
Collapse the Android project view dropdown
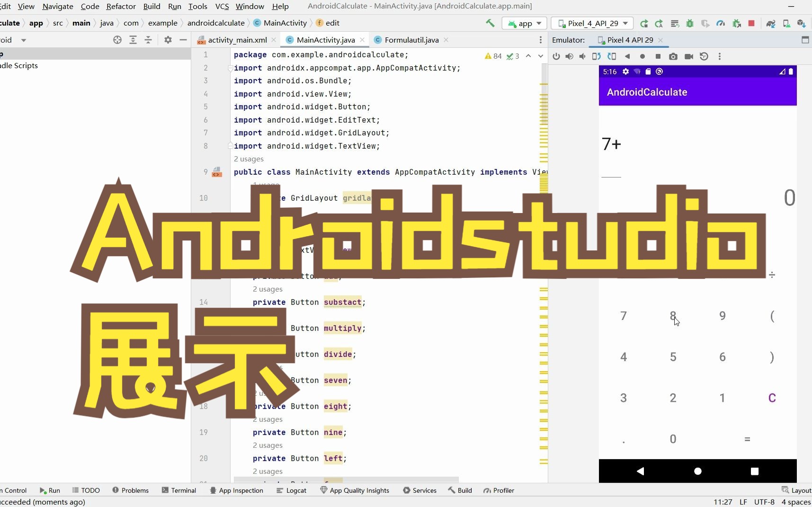pyautogui.click(x=24, y=40)
